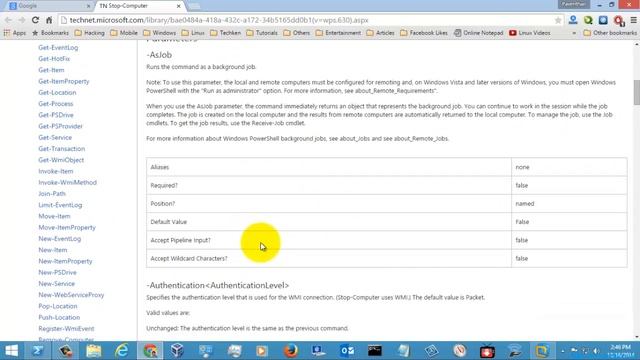Expand bookmarks bar overflow chevron

click(x=574, y=33)
